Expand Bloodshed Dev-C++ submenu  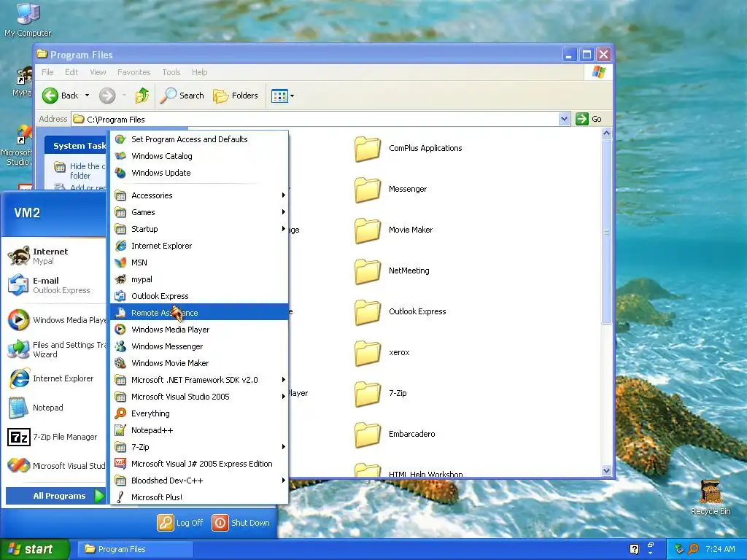click(199, 481)
